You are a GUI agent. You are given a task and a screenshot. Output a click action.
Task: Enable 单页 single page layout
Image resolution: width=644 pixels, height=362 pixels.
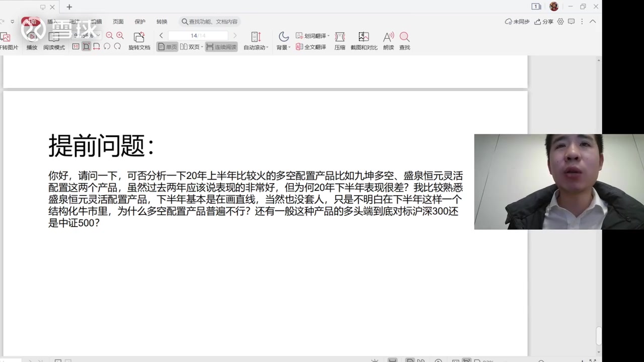167,47
